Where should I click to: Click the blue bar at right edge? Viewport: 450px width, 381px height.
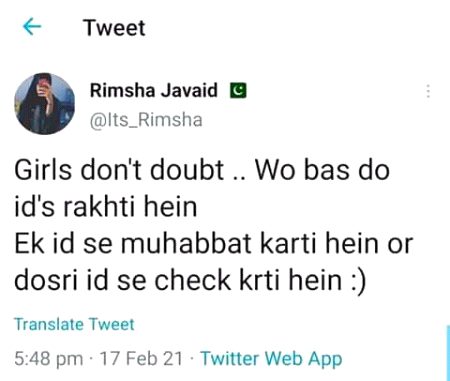tap(448, 353)
